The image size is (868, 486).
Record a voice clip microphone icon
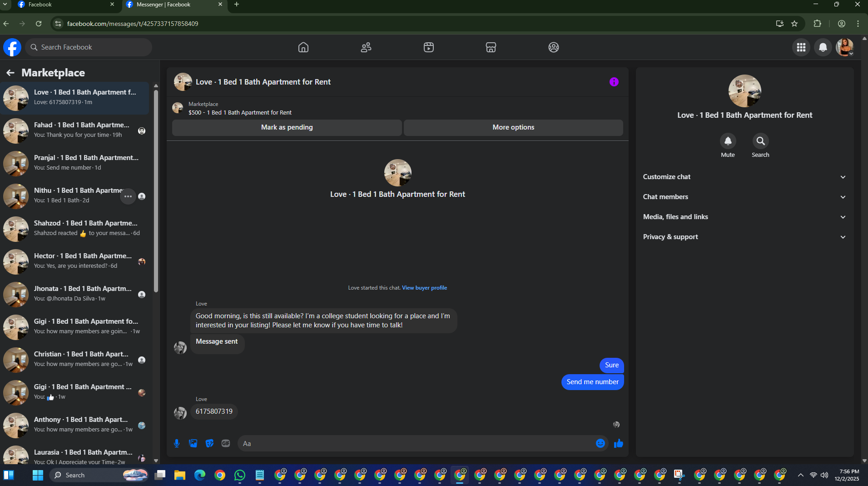tap(177, 443)
